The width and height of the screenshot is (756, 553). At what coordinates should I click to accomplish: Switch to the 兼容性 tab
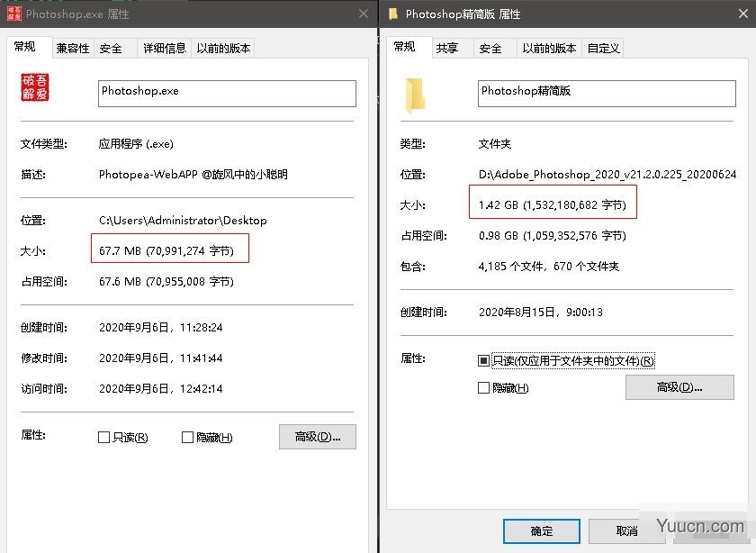[73, 49]
